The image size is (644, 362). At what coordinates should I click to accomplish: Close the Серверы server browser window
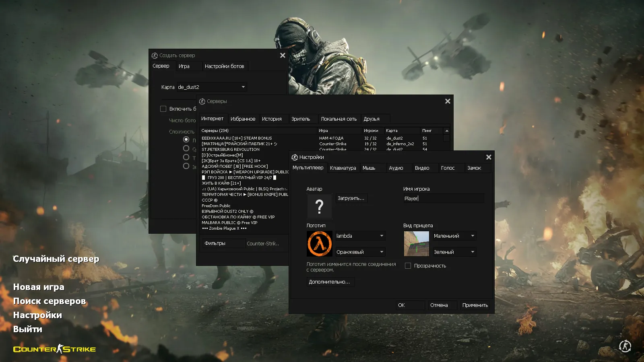(448, 101)
